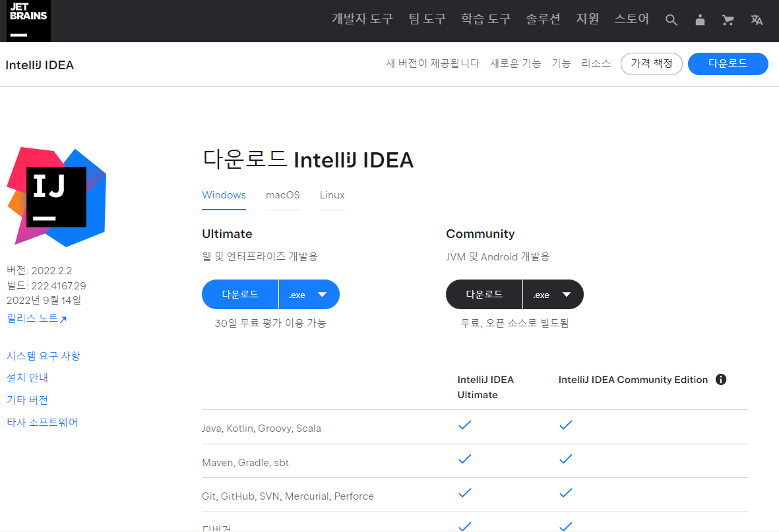The image size is (779, 532).
Task: Click the IntelliJ IDEA IJ product logo
Action: click(x=56, y=196)
